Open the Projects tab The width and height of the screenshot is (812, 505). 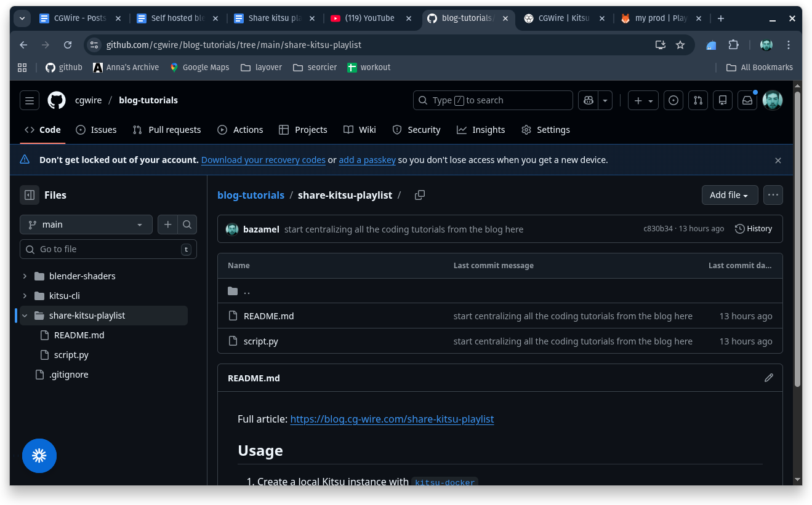pyautogui.click(x=303, y=130)
